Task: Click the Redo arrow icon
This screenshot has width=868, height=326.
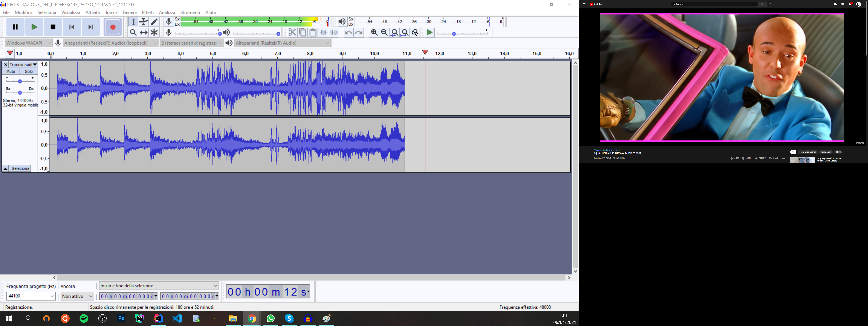Action: click(359, 32)
